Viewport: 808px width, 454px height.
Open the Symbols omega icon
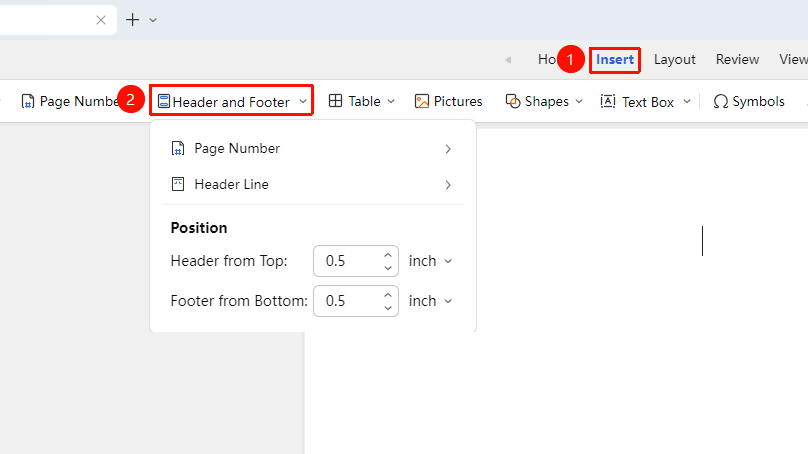point(720,102)
